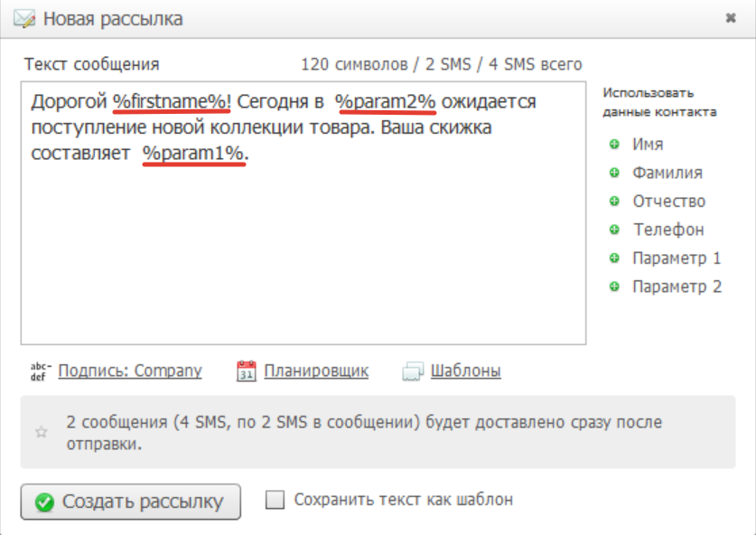Click green plus icon next to Имя
Image resolution: width=756 pixels, height=535 pixels.
pos(614,144)
